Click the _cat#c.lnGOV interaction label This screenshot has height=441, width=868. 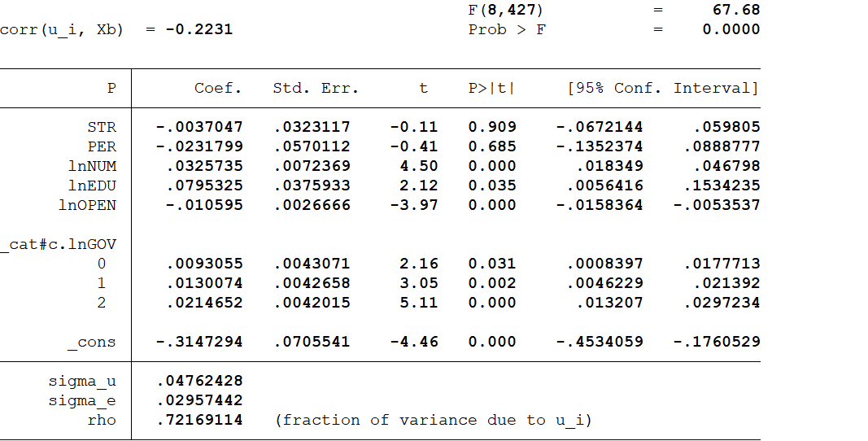click(58, 244)
